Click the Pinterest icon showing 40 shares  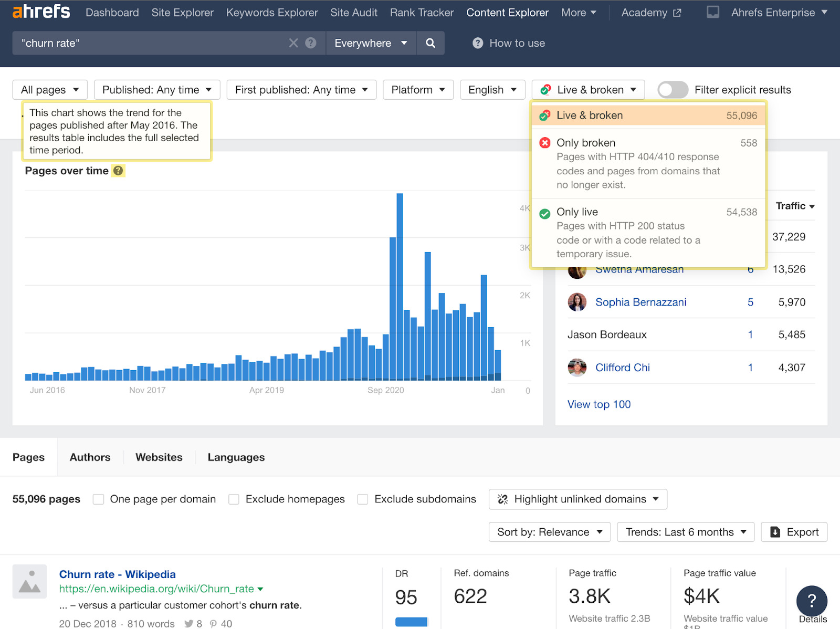point(213,624)
